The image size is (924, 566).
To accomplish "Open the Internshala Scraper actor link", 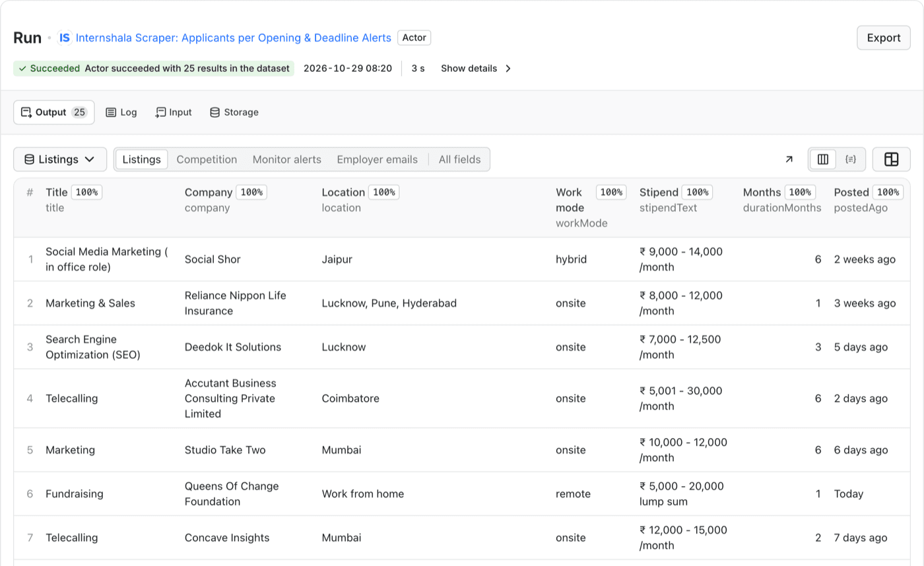I will (x=234, y=38).
